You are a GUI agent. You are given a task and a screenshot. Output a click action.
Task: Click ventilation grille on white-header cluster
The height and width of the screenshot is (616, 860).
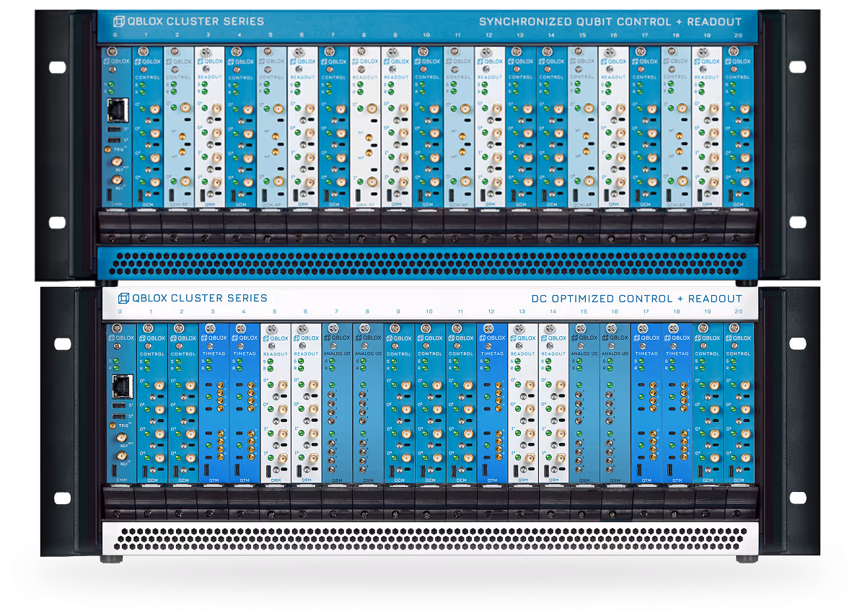tap(431, 539)
